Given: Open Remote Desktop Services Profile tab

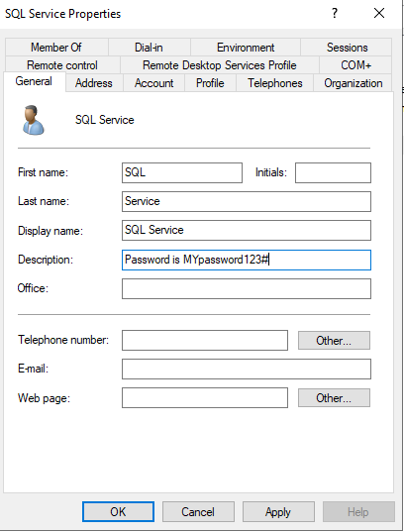Looking at the screenshot, I should (x=219, y=64).
